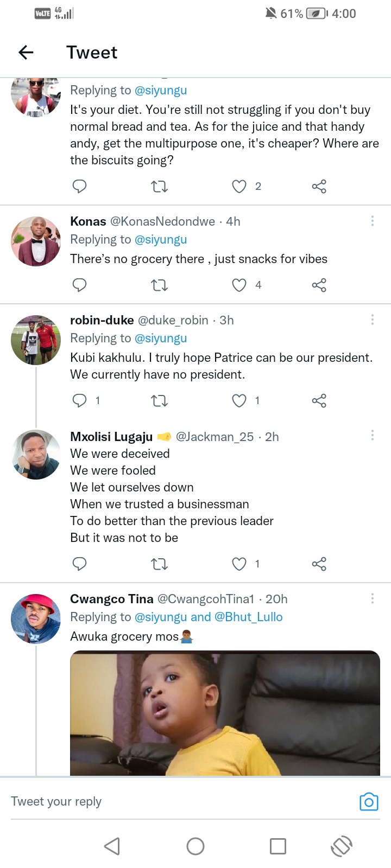Tap the 'Tweet your reply' field
The height and width of the screenshot is (868, 391).
[x=179, y=801]
